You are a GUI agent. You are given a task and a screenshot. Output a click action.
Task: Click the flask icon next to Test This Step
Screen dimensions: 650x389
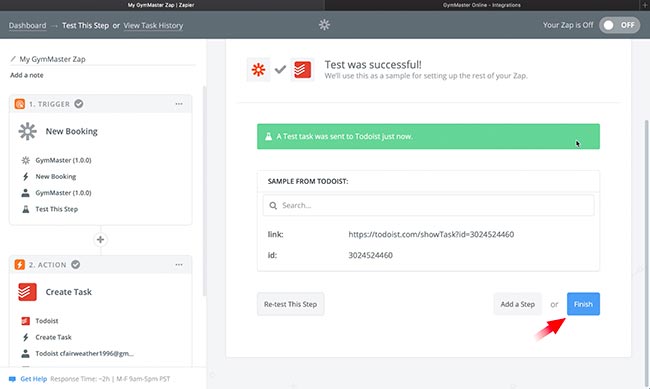tap(26, 209)
